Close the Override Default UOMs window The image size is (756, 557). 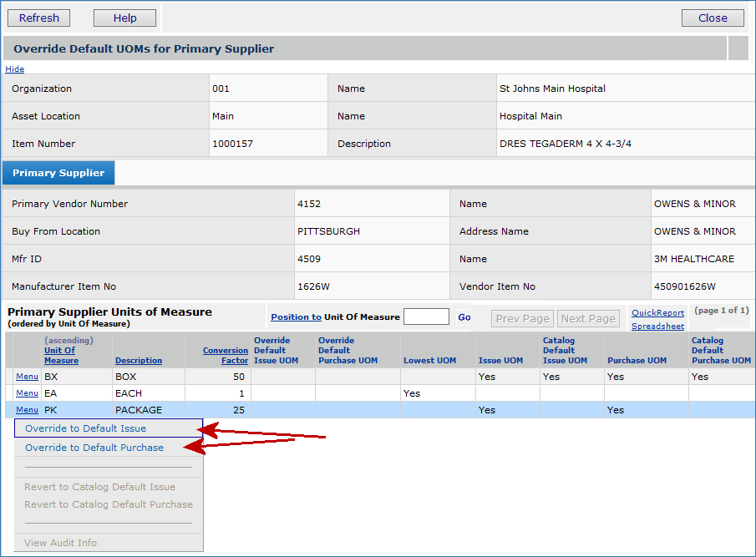click(712, 18)
